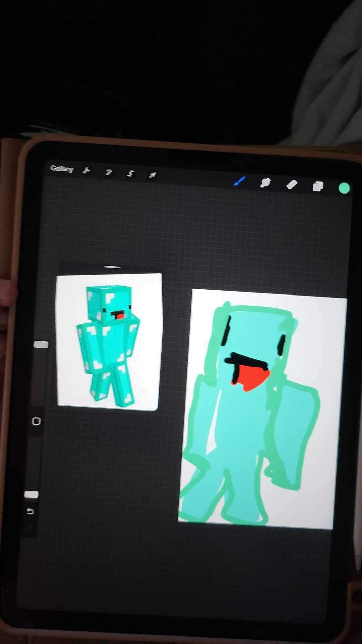Open the Gallery in Procreate

(x=62, y=169)
